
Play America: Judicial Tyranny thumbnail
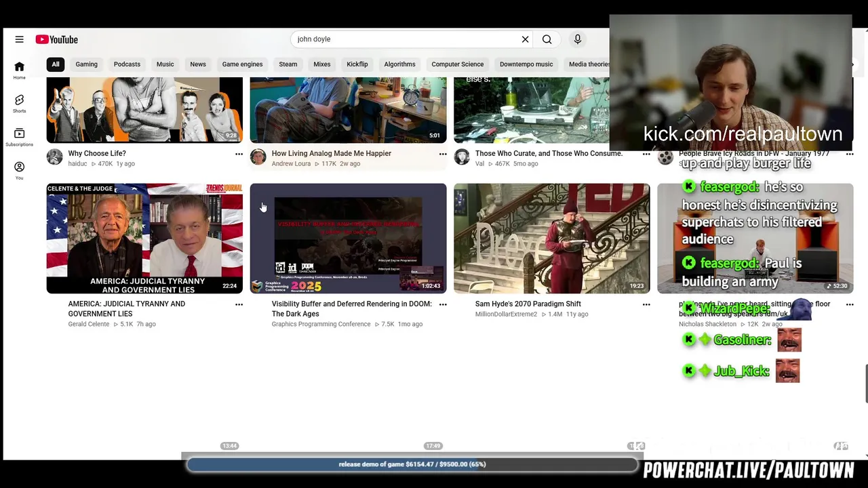click(144, 239)
